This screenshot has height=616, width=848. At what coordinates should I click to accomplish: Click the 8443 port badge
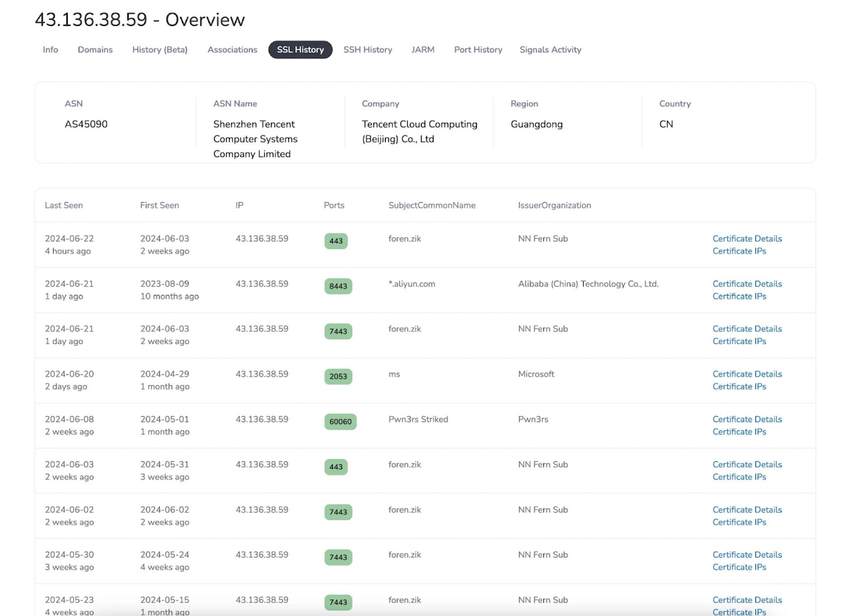click(338, 286)
